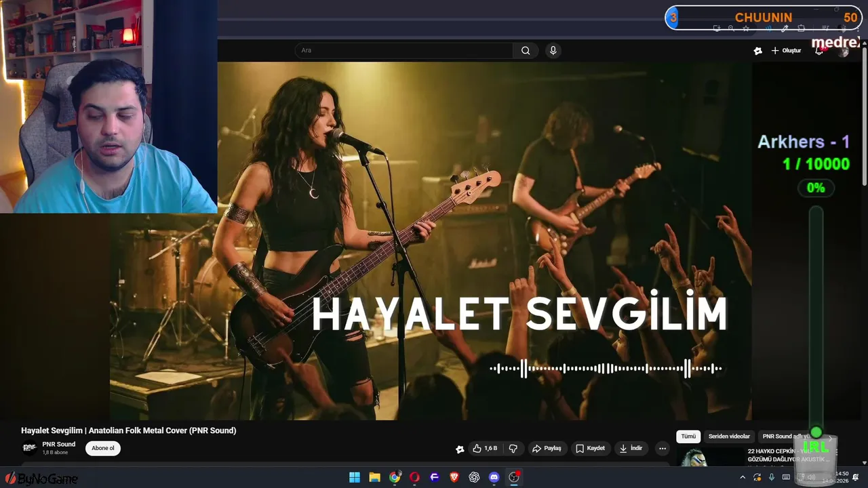Click the 1,8 B abone subscriber count
The image size is (868, 488).
tap(55, 452)
